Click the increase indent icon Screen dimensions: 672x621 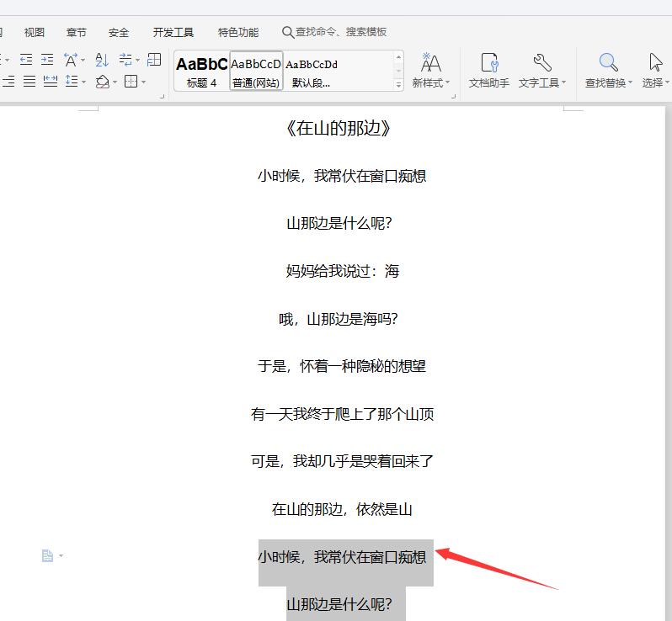point(47,60)
